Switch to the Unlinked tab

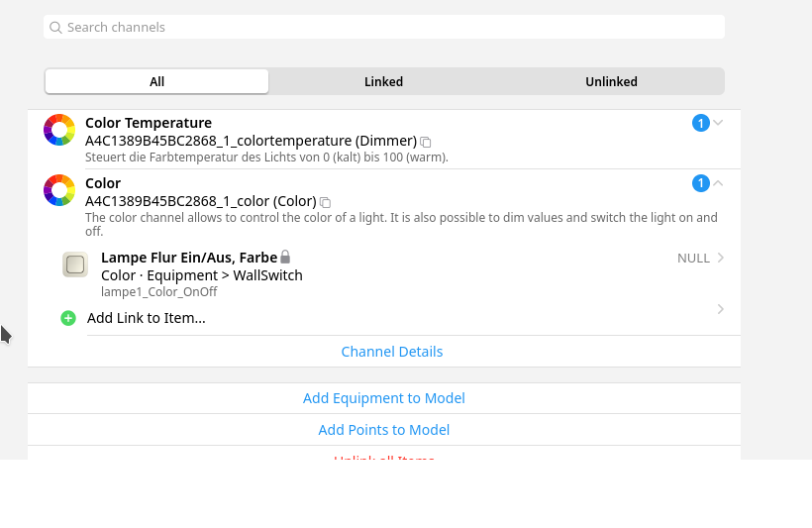point(611,81)
